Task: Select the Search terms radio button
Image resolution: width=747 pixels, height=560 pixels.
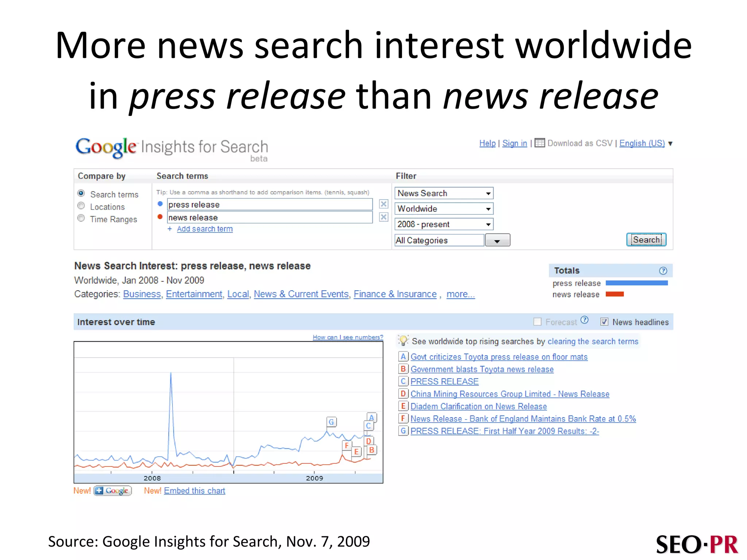Action: coord(81,193)
